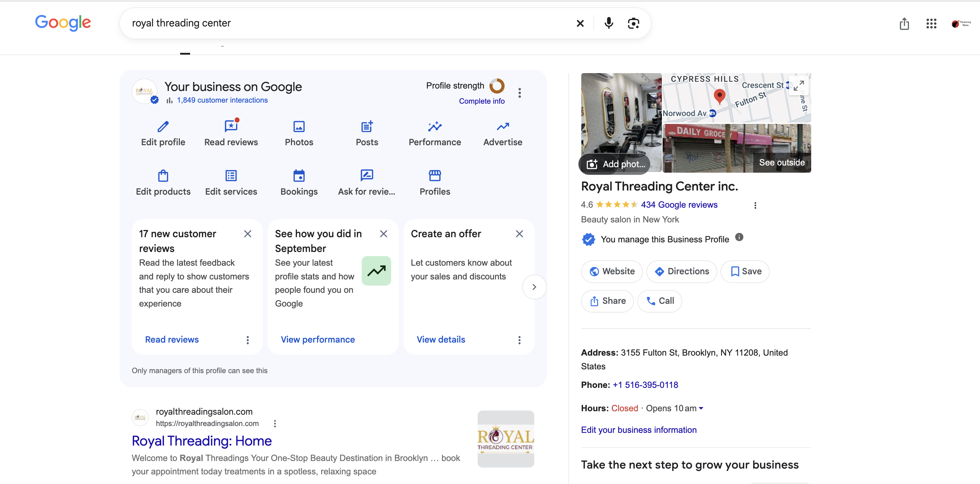980x484 pixels.
Task: Open options for royalthreadingsalon.com result
Action: 275,424
